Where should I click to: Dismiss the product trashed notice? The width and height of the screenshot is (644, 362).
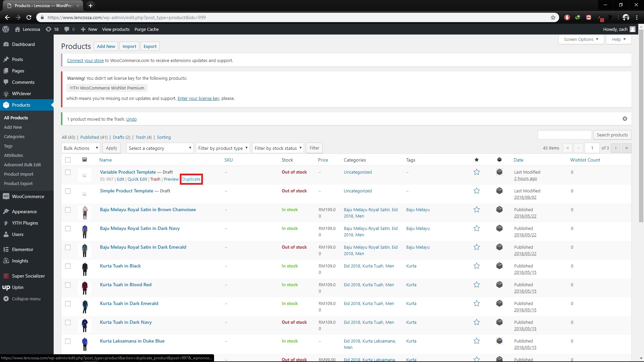click(x=625, y=119)
